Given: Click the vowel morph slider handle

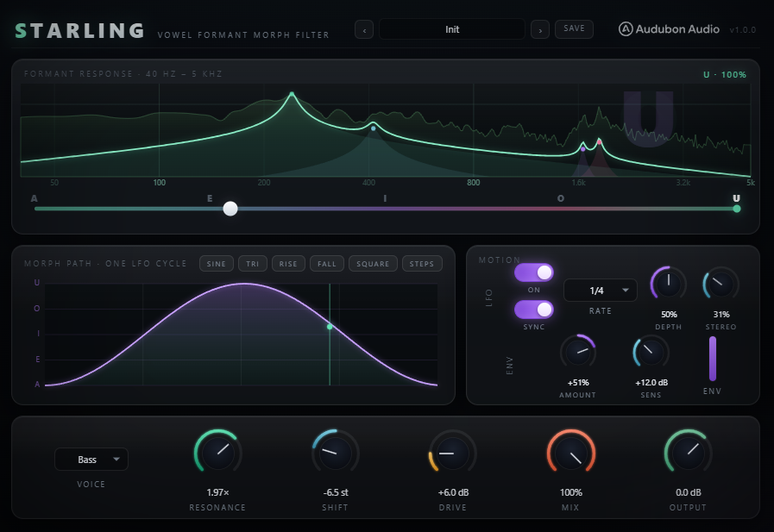Looking at the screenshot, I should (230, 209).
